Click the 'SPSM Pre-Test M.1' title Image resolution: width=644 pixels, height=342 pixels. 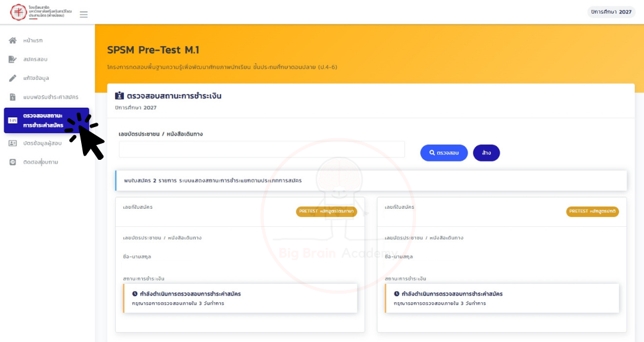[x=153, y=50]
